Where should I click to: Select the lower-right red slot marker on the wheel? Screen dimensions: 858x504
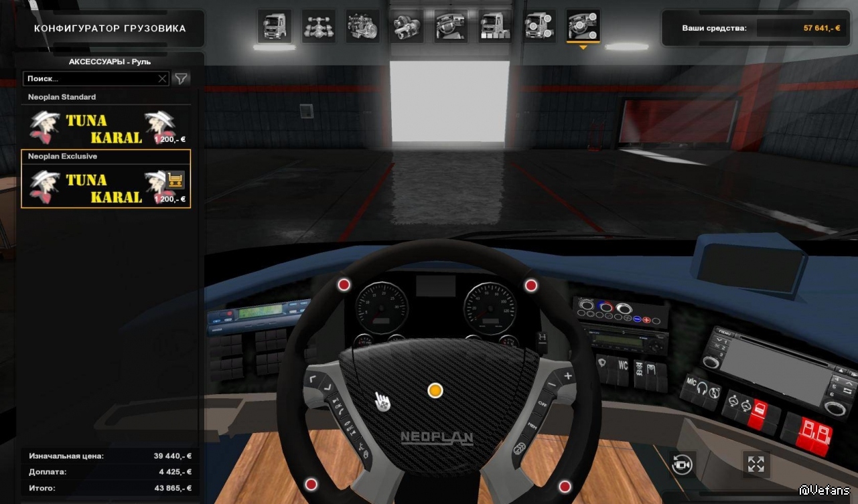tap(565, 485)
